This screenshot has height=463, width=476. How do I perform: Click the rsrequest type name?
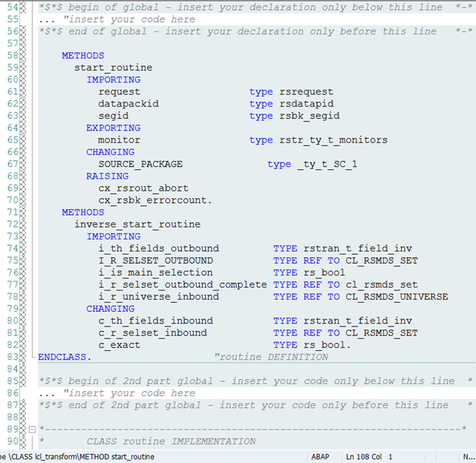[x=307, y=92]
